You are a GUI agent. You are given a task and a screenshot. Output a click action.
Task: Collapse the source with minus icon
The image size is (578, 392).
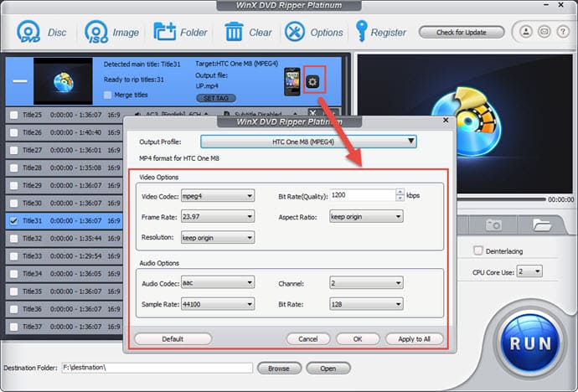click(20, 81)
